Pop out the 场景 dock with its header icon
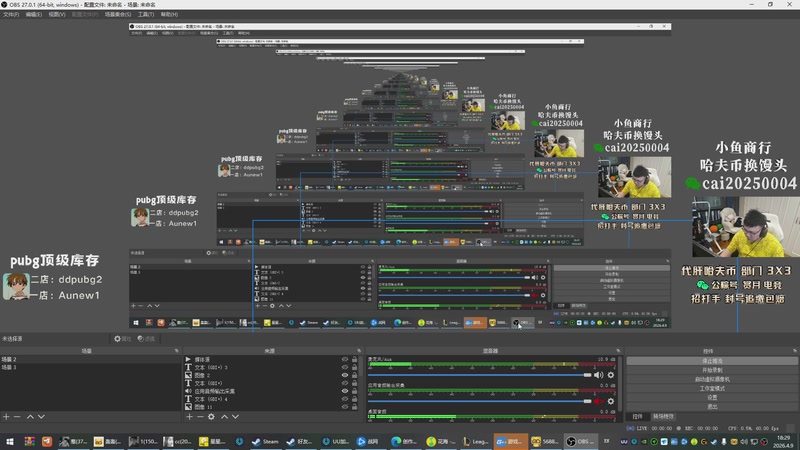Image resolution: width=800 pixels, height=450 pixels. tap(177, 351)
